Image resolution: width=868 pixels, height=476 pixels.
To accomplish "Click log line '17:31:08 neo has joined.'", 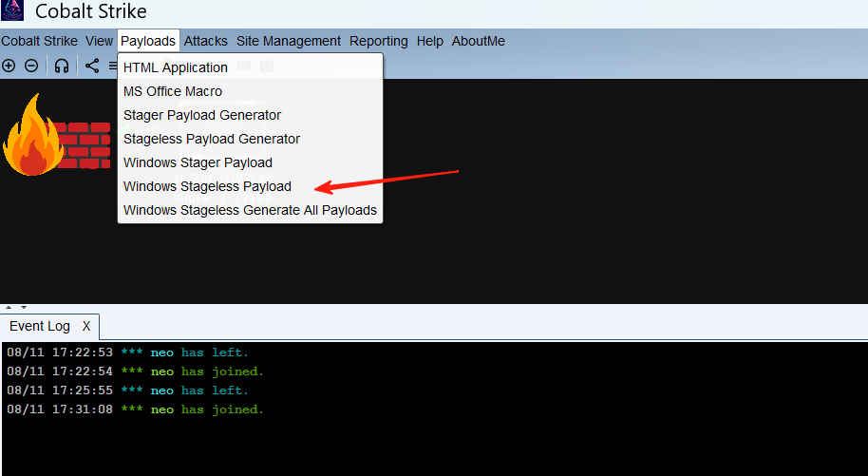I will tap(136, 409).
